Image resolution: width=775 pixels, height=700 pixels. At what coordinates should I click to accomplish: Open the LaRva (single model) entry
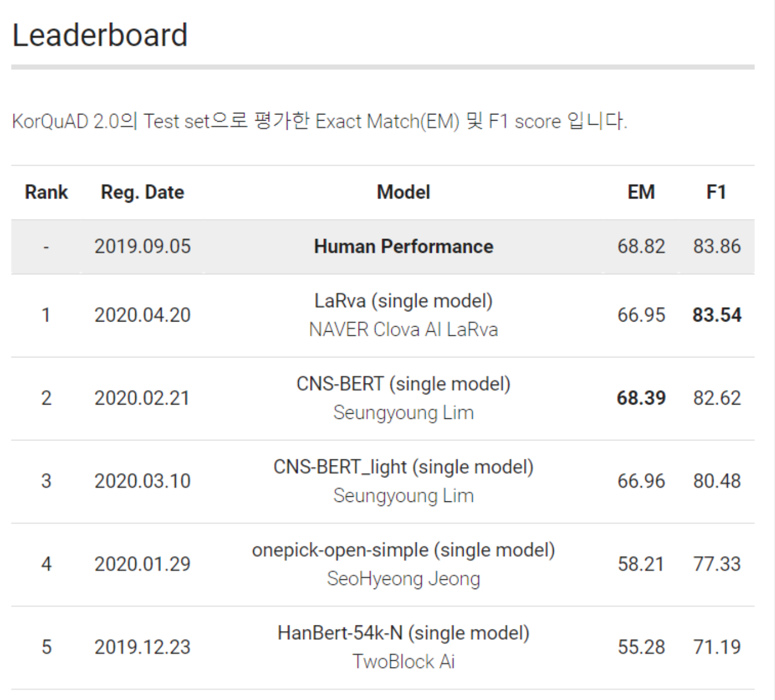(x=403, y=300)
